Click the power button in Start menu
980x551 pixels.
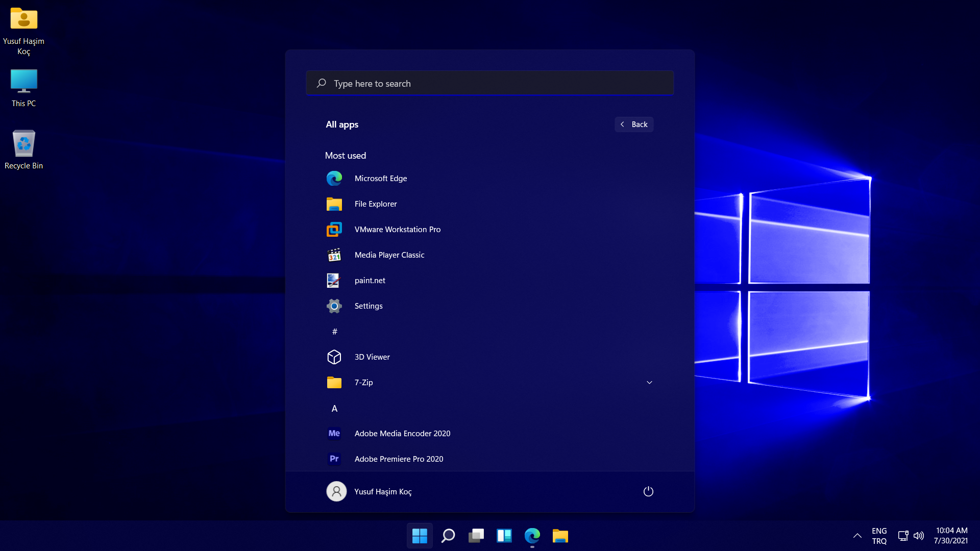(648, 491)
